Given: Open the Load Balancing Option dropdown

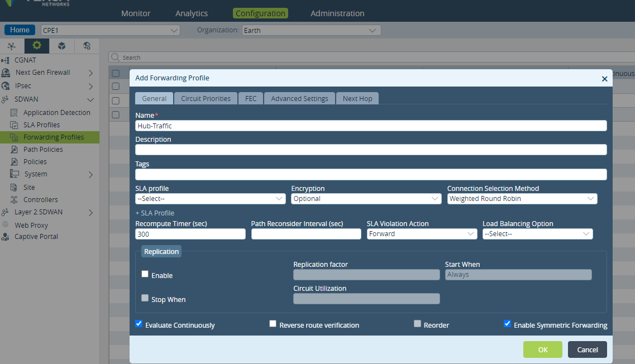Looking at the screenshot, I should [537, 234].
